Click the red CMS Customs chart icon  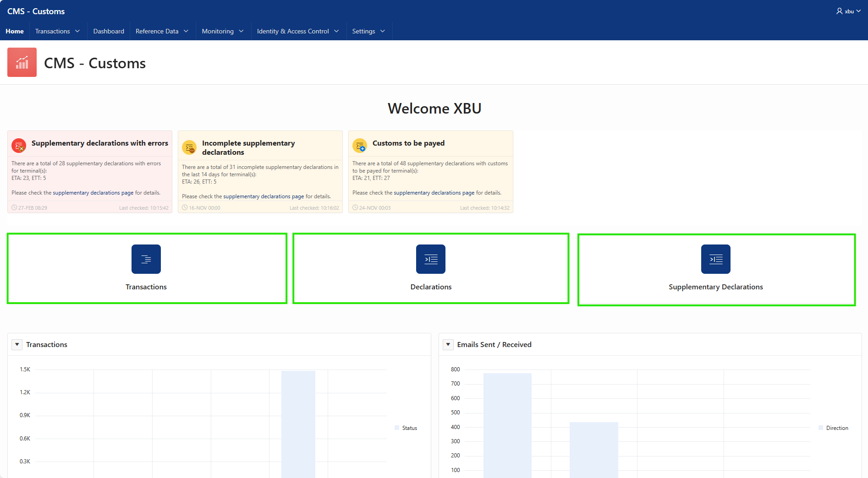coord(22,62)
